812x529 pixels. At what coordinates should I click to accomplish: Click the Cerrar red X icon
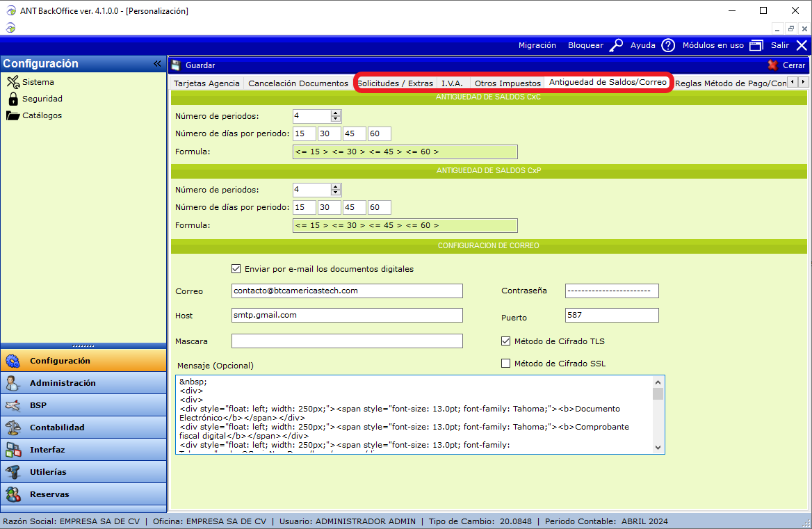tap(772, 65)
